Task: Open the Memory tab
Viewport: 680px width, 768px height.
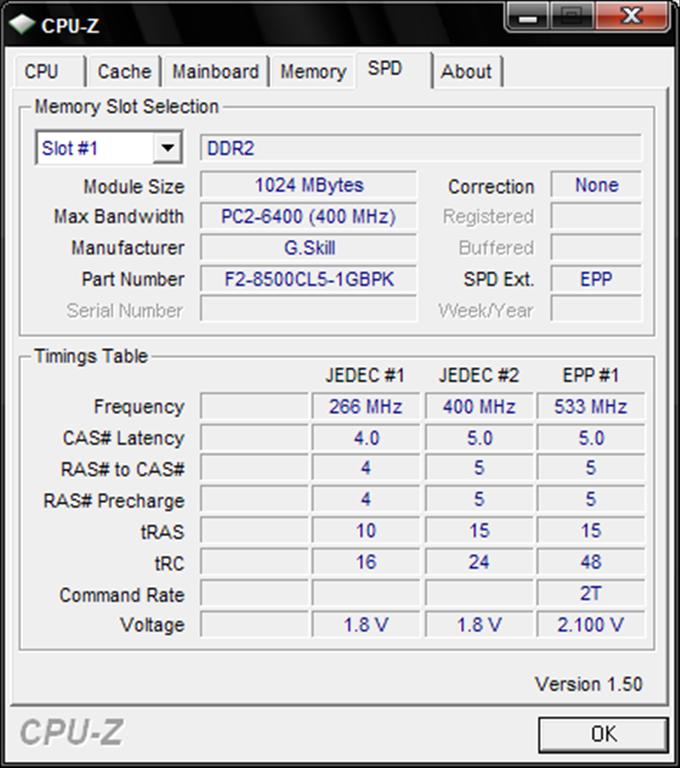Action: click(x=313, y=72)
